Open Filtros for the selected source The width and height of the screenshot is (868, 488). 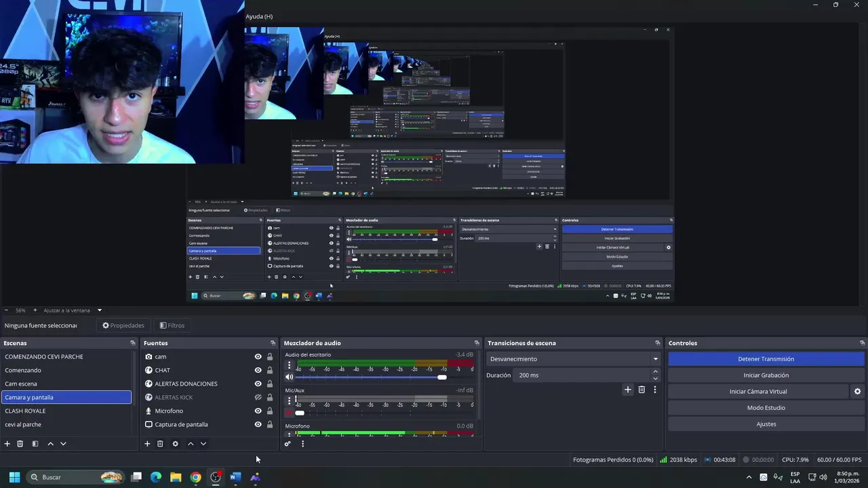coord(172,325)
